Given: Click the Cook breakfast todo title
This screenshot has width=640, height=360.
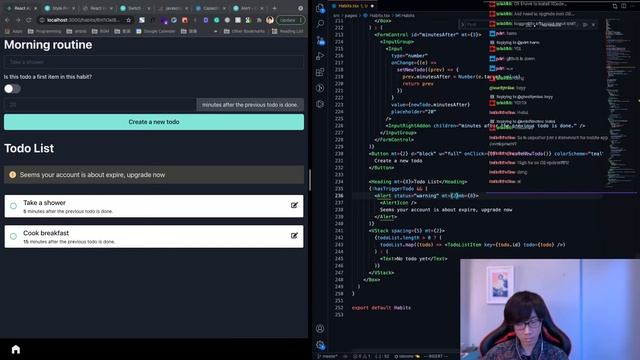Looking at the screenshot, I should 46,233.
